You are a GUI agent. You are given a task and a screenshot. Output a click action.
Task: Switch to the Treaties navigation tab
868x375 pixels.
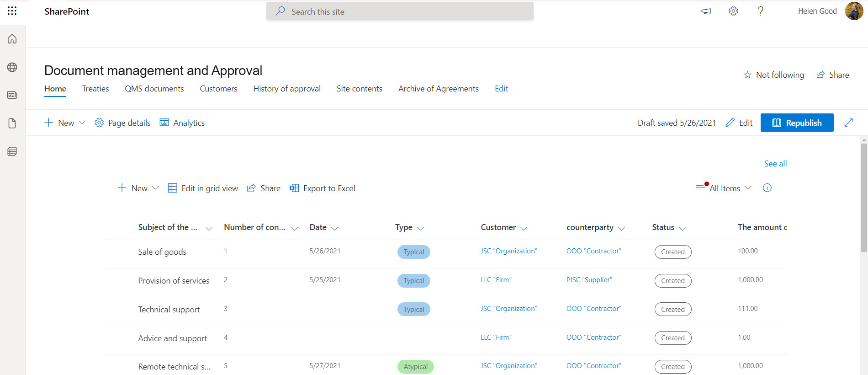click(95, 89)
